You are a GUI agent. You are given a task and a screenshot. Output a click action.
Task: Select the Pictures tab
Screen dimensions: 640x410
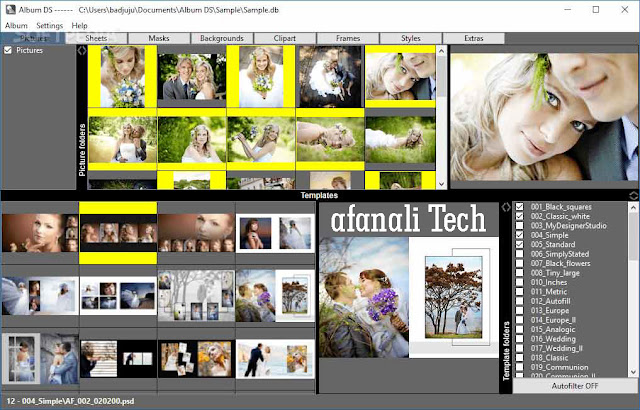pyautogui.click(x=33, y=38)
